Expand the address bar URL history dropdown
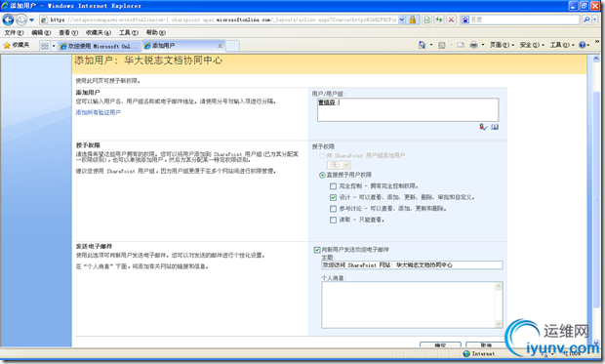605x364 pixels. tap(402, 20)
